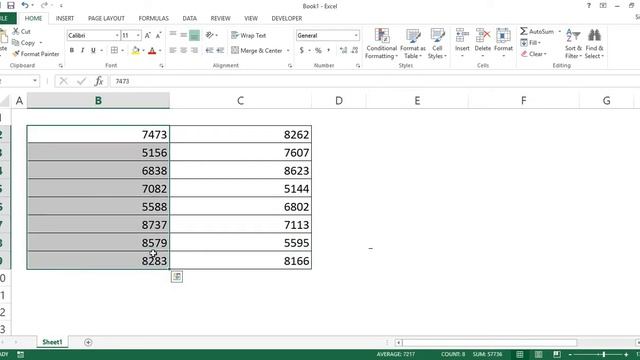The width and height of the screenshot is (640, 360).
Task: Click the Cut scissors icon
Action: point(16,31)
